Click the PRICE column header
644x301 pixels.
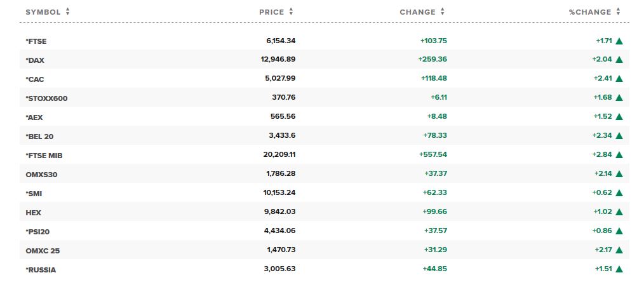tap(271, 12)
